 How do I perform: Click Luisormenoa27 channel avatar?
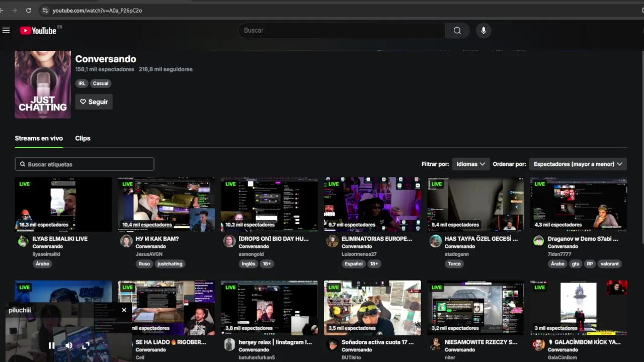333,241
